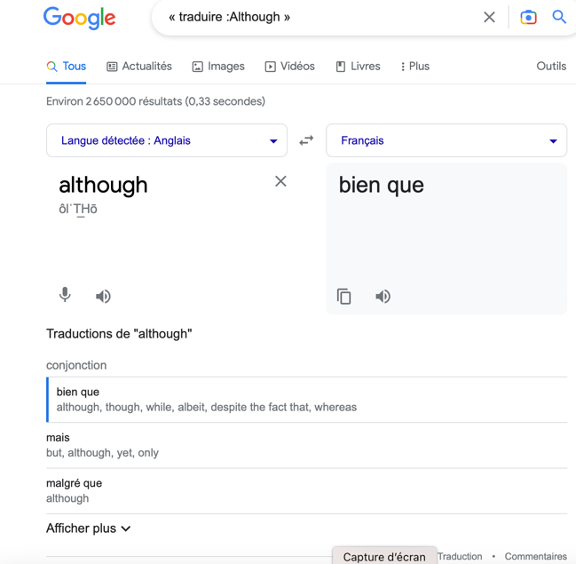Open search by image camera icon
Screen dimensions: 576x564
coord(528,17)
